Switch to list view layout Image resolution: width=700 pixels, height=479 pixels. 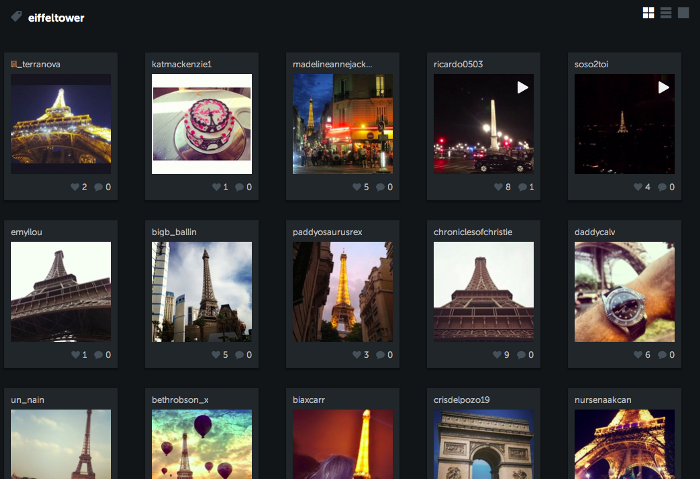(666, 13)
